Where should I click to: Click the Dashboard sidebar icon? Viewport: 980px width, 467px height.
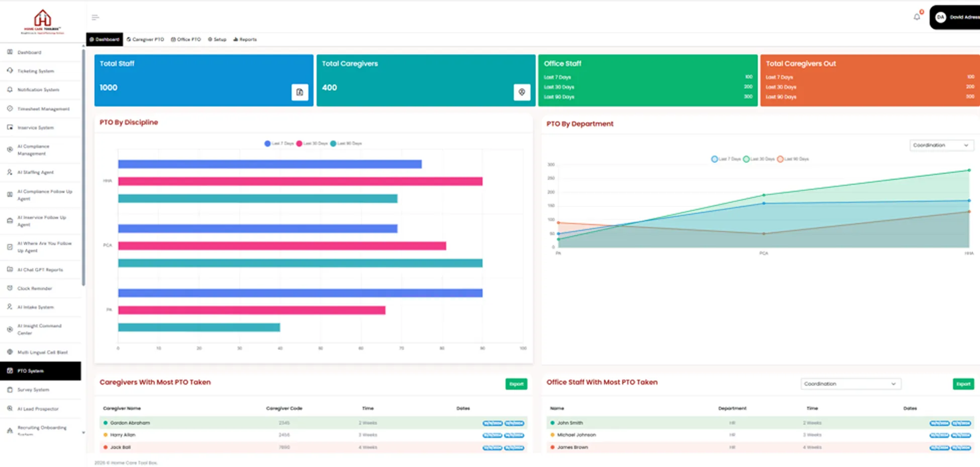[x=10, y=52]
